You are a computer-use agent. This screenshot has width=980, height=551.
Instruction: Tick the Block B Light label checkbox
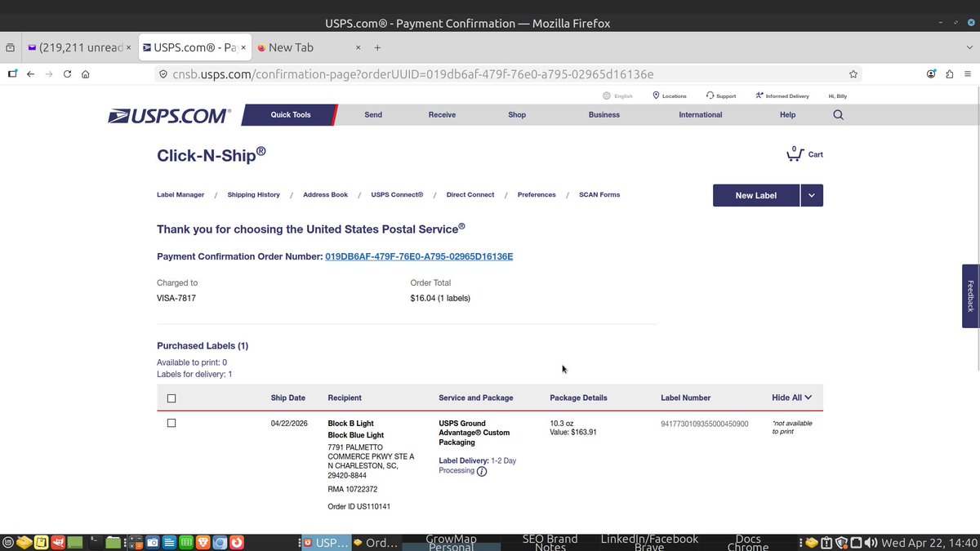tap(171, 423)
